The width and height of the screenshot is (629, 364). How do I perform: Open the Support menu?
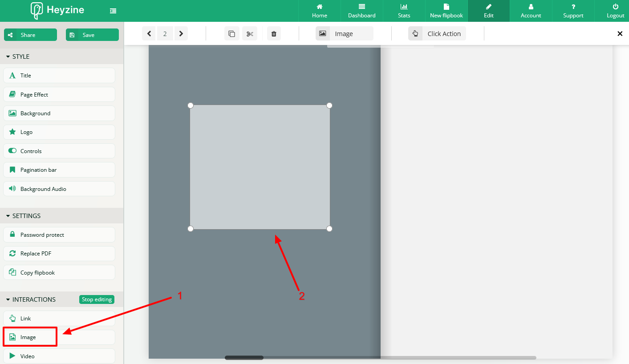click(573, 11)
